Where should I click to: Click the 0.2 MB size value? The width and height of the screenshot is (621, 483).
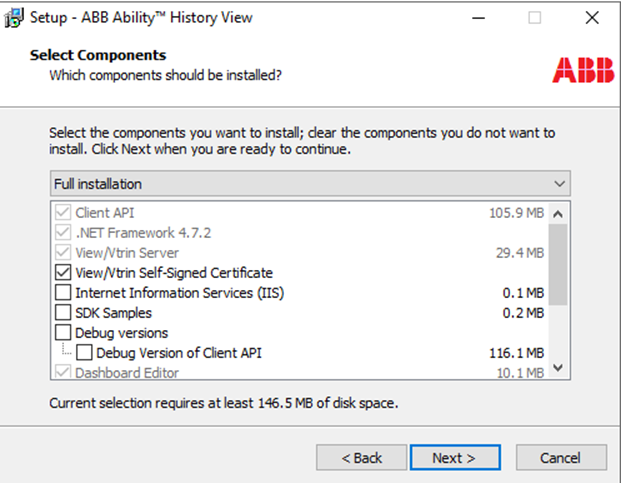coord(523,313)
